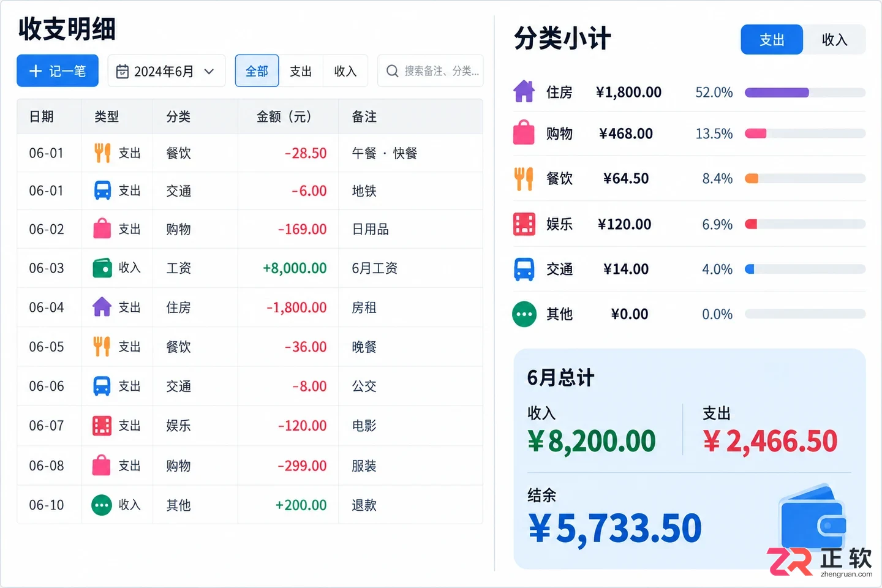Click the ¥468.00 购物 subtotal value
Viewport: 882px width, 588px height.
click(x=626, y=134)
